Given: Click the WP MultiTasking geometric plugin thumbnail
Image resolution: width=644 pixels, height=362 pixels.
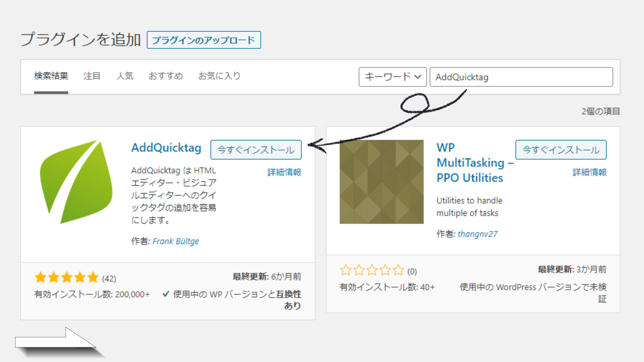Looking at the screenshot, I should [381, 182].
